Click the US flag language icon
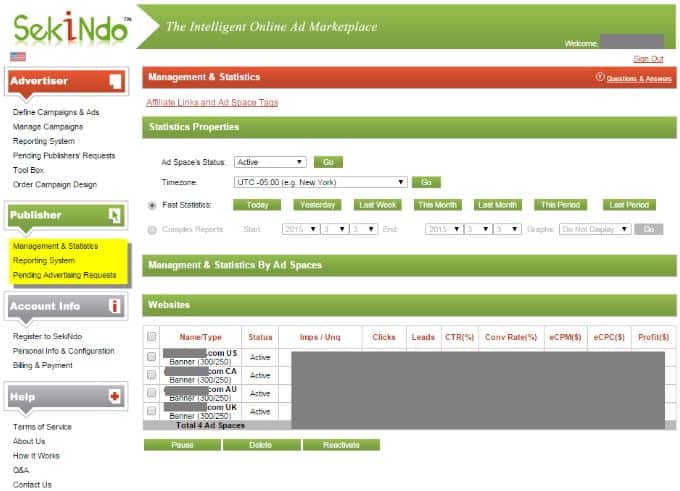This screenshot has height=491, width=680. (x=17, y=57)
